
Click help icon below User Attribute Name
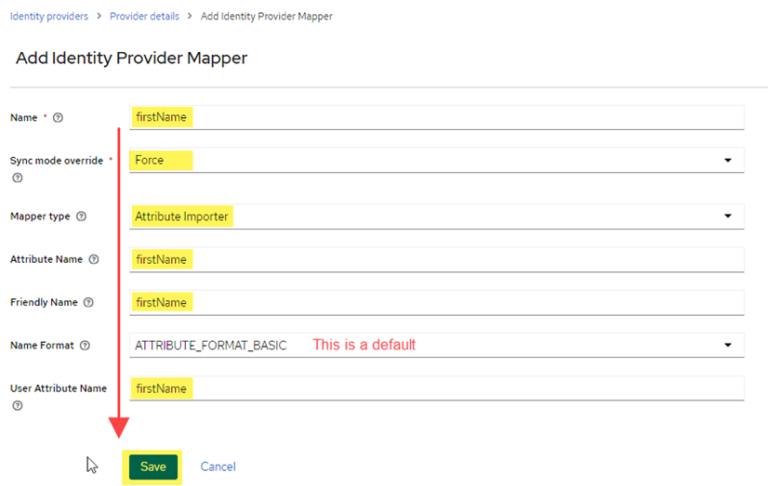click(x=17, y=406)
